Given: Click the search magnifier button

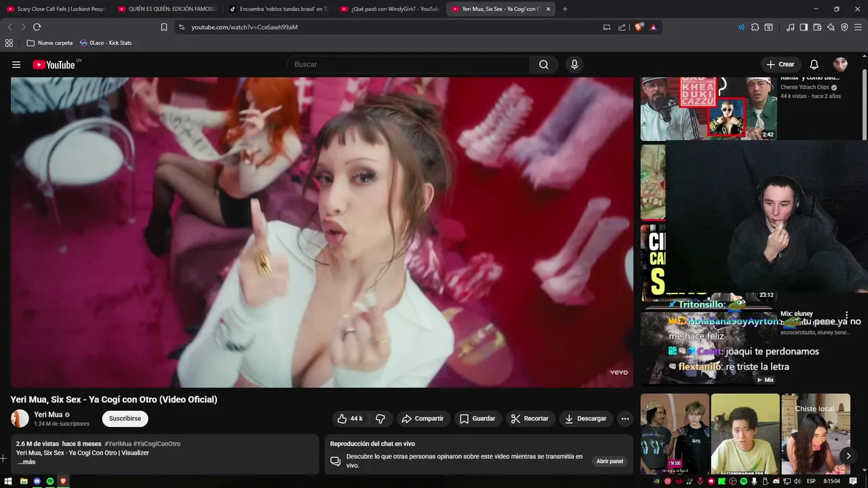Looking at the screenshot, I should 544,64.
